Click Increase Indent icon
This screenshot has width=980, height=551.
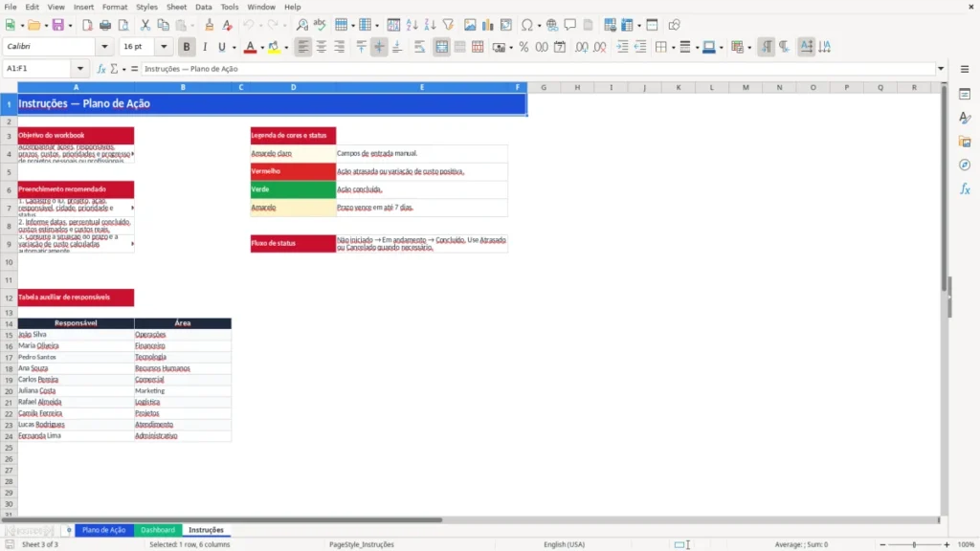(x=622, y=47)
